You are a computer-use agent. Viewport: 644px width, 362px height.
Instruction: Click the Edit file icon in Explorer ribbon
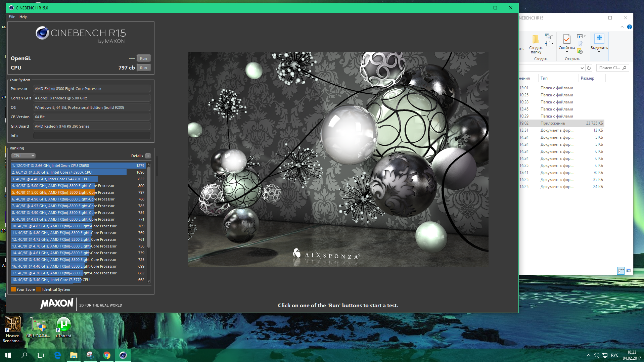(580, 44)
